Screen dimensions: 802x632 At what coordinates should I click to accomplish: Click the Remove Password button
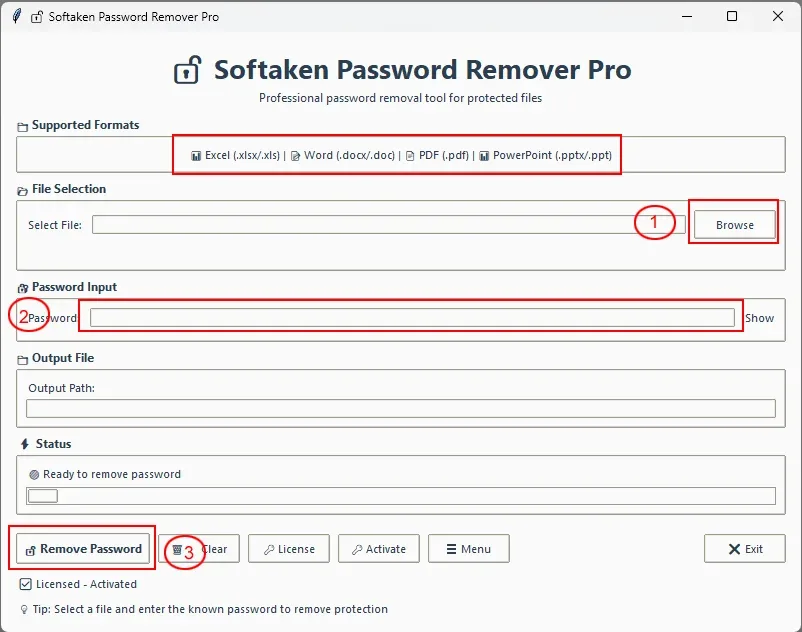[83, 549]
